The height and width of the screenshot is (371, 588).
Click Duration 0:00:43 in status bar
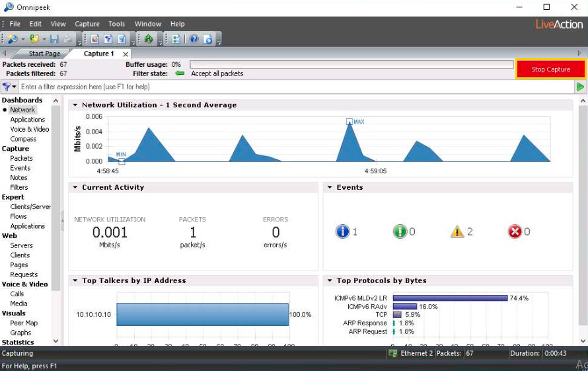[x=540, y=353]
